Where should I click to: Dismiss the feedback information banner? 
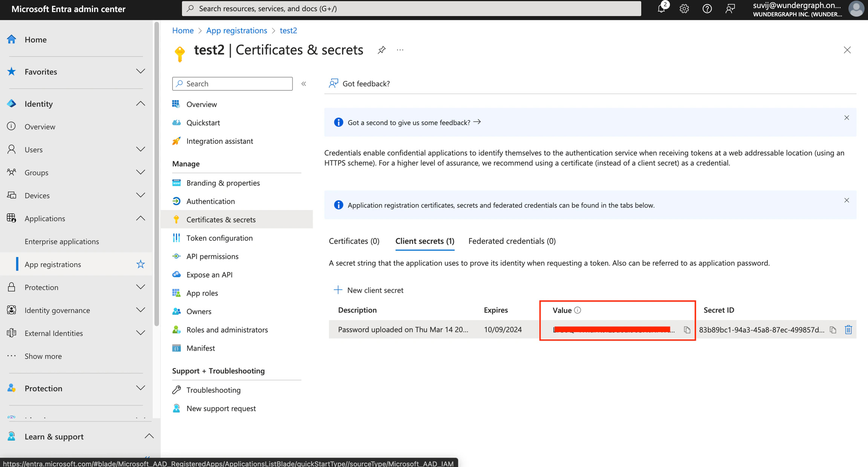pos(847,118)
